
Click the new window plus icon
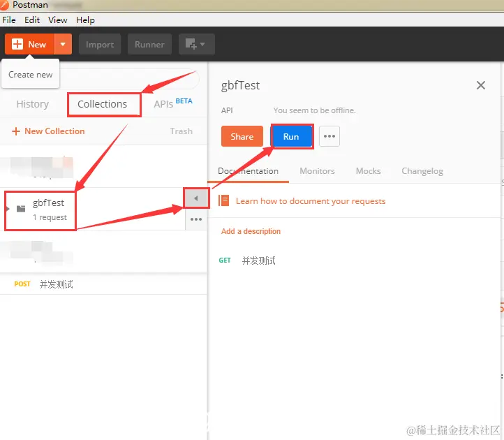click(x=196, y=44)
